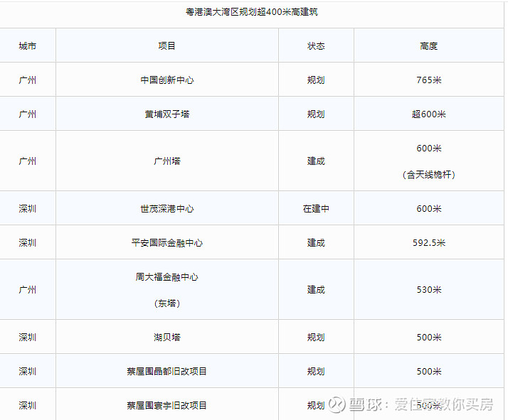Select 深圳 in the 蔡屋围寰宇旧改项目 row
Screen dimensions: 508x420
28,405
